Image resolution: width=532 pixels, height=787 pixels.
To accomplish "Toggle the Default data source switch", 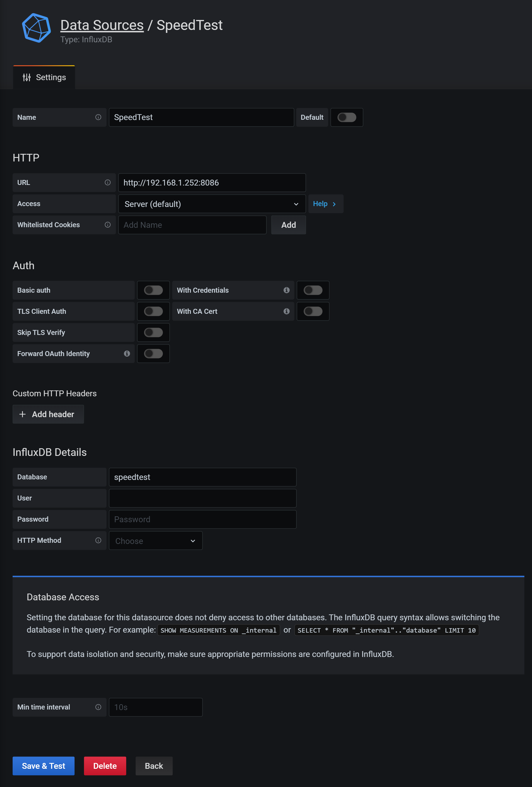I will [347, 117].
